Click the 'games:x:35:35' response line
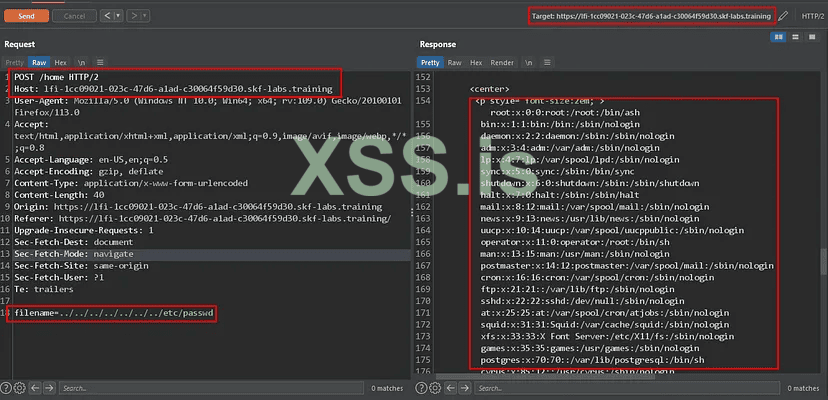This screenshot has height=400, width=828. pyautogui.click(x=590, y=348)
